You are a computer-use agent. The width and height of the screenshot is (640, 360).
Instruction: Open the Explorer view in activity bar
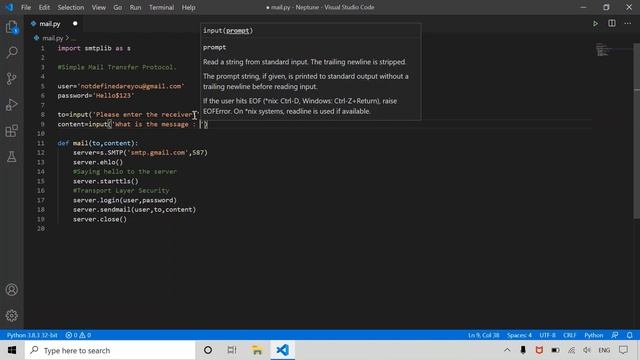click(x=12, y=27)
